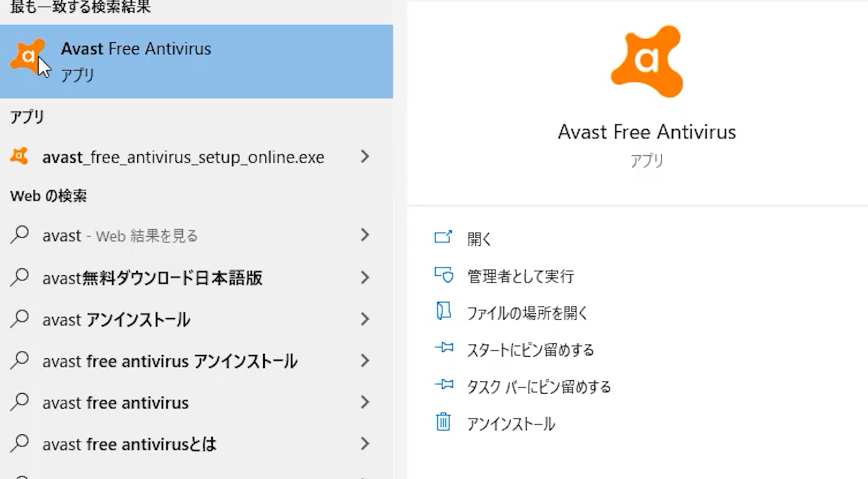
Task: Click the shield icon for 管理者として実行
Action: (x=443, y=274)
